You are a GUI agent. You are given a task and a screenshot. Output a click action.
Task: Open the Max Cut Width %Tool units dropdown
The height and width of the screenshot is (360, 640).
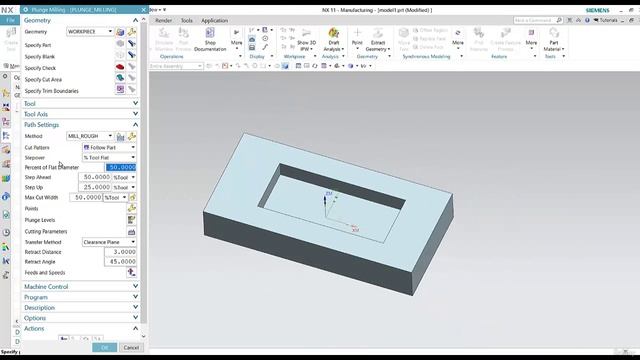pos(115,197)
